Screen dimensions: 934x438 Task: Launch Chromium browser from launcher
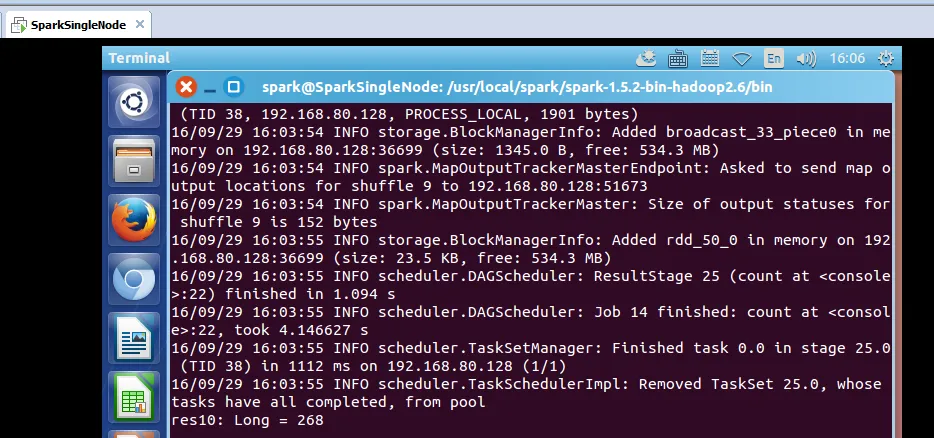tap(133, 279)
